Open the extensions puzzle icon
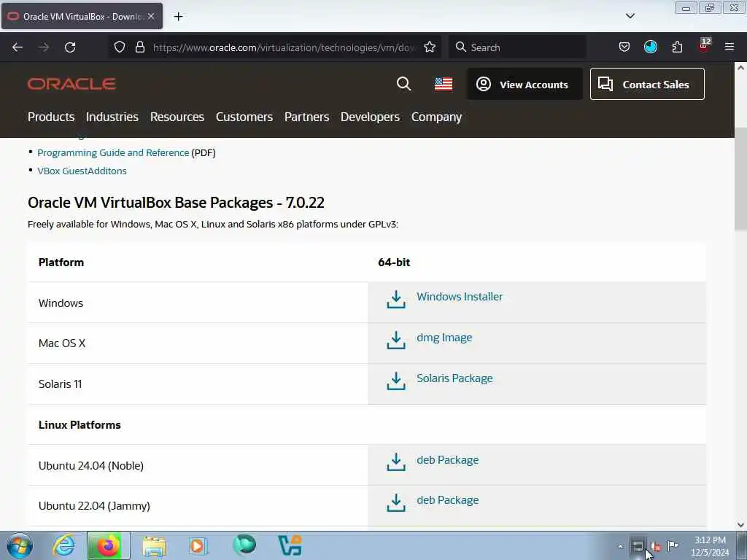 pyautogui.click(x=677, y=47)
